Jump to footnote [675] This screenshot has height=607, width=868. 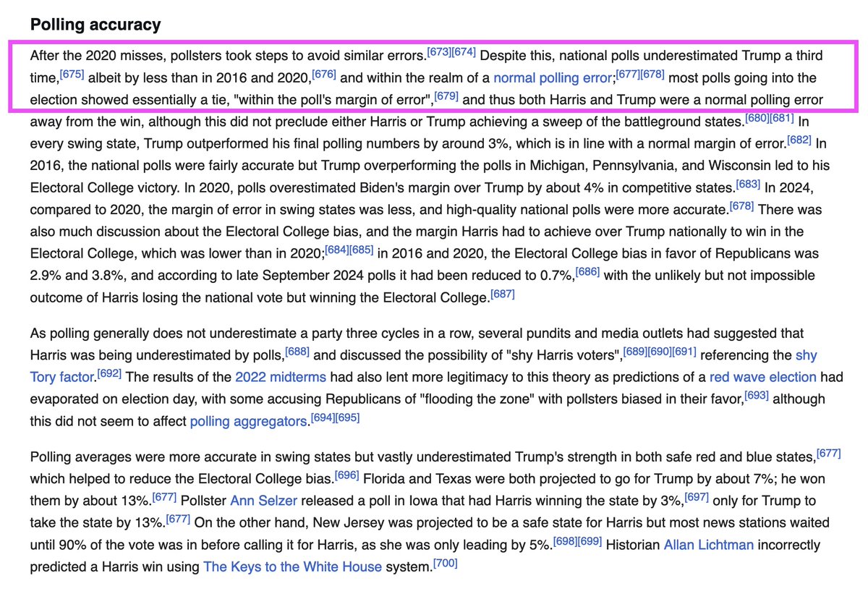[x=72, y=74]
